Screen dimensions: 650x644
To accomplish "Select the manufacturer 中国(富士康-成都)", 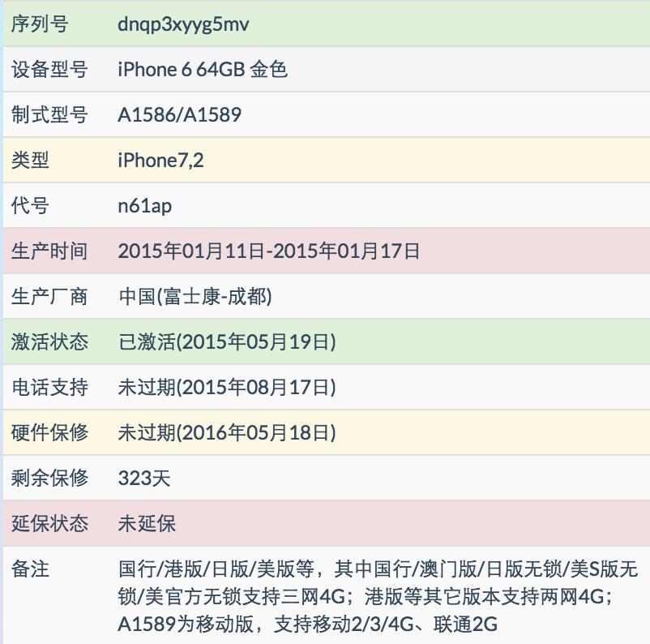I will coord(195,296).
